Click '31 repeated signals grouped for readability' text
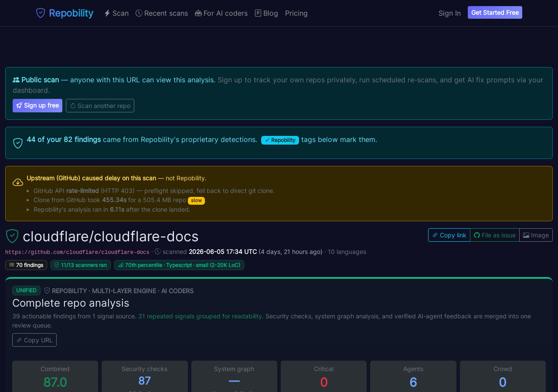The image size is (558, 392). click(201, 316)
